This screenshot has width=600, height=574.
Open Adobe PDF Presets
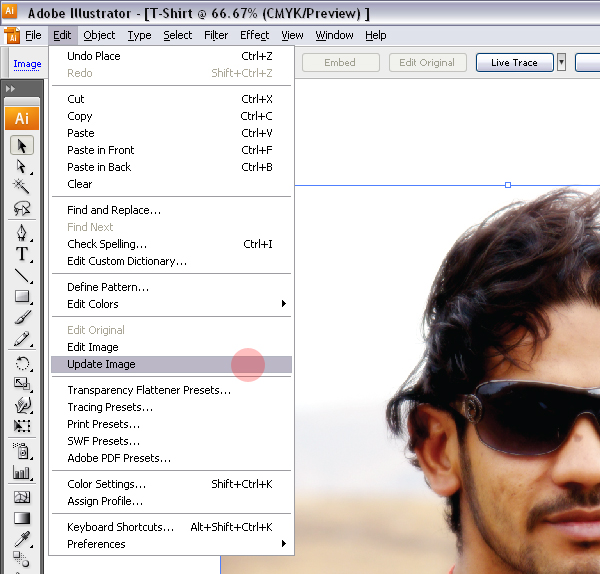pos(171,458)
